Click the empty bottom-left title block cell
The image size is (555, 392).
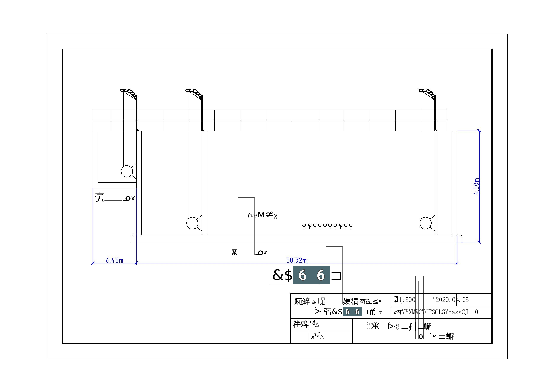300,337
